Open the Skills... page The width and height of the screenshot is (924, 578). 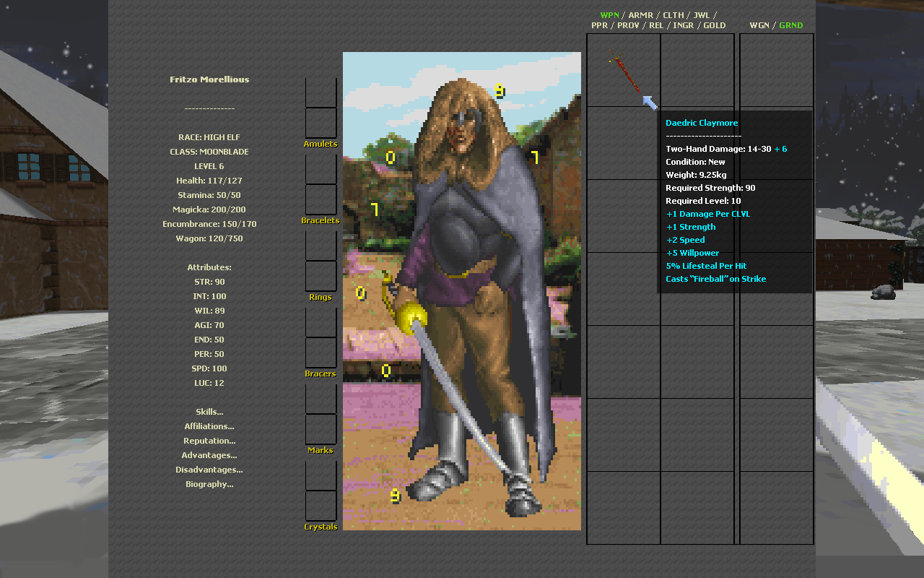click(209, 412)
